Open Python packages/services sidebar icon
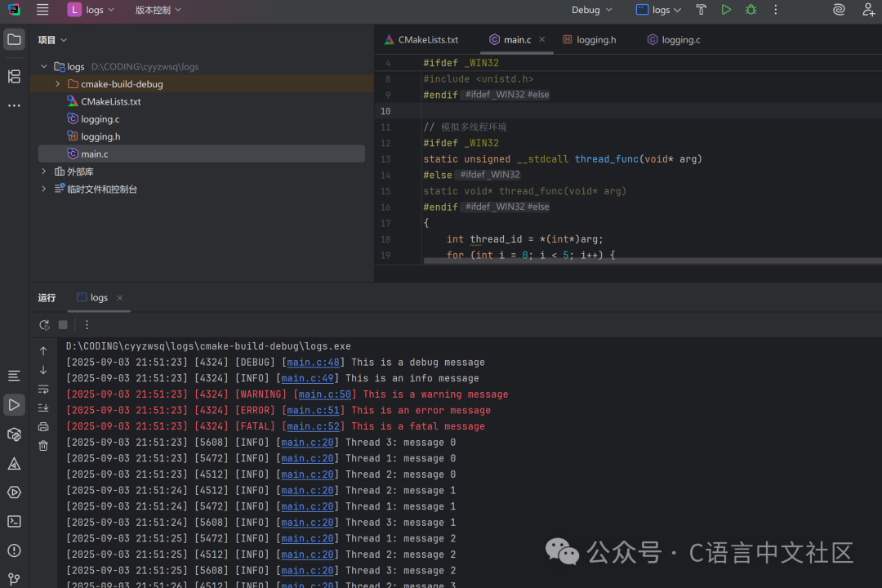Image resolution: width=882 pixels, height=588 pixels. click(14, 434)
